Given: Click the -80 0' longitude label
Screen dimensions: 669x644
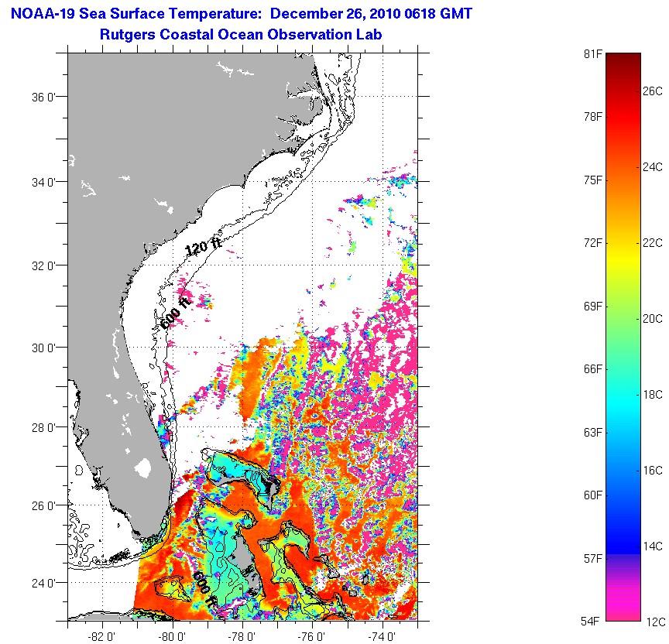Looking at the screenshot, I should click(172, 637).
